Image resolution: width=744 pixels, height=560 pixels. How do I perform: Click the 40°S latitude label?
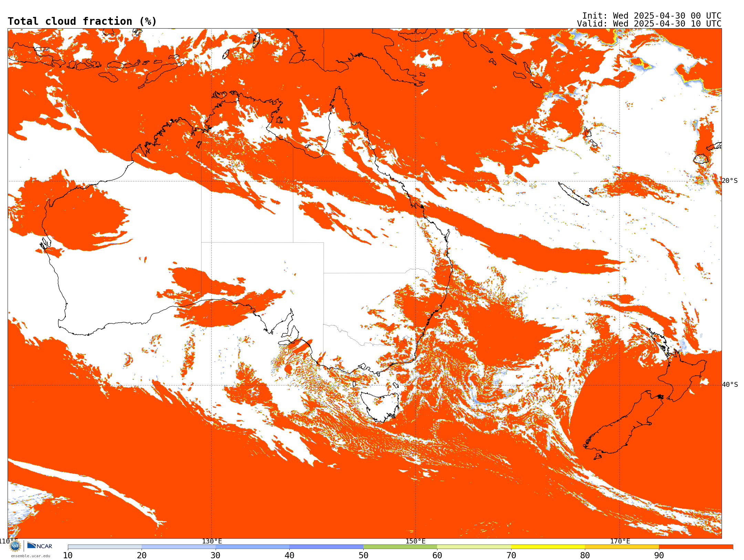pyautogui.click(x=730, y=385)
